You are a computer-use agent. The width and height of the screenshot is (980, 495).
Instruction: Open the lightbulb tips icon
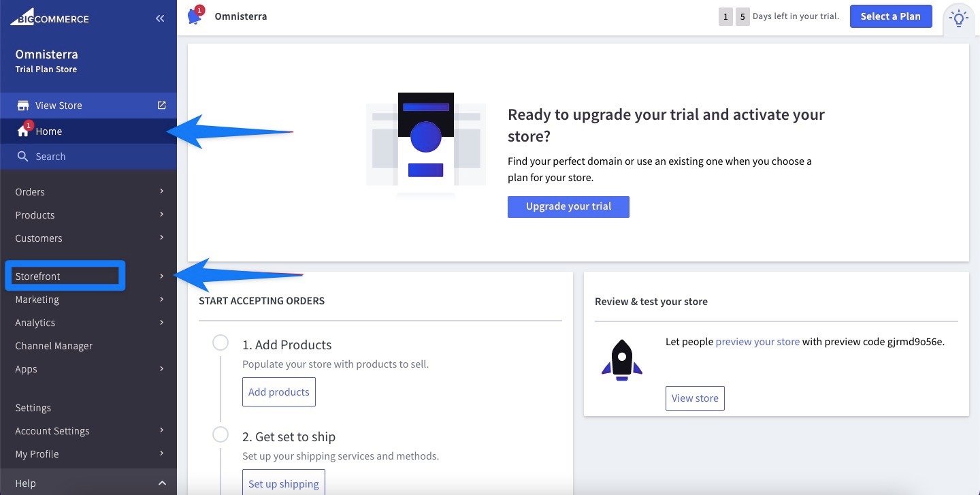(959, 18)
